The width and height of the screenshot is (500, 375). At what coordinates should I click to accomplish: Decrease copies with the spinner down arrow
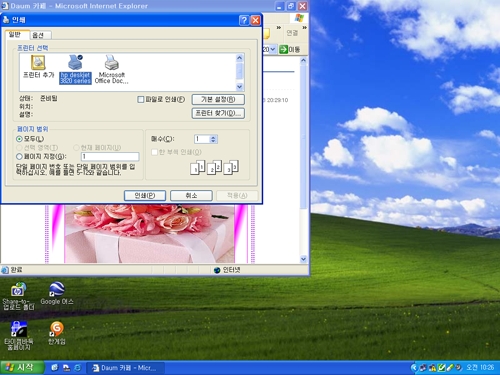213,141
